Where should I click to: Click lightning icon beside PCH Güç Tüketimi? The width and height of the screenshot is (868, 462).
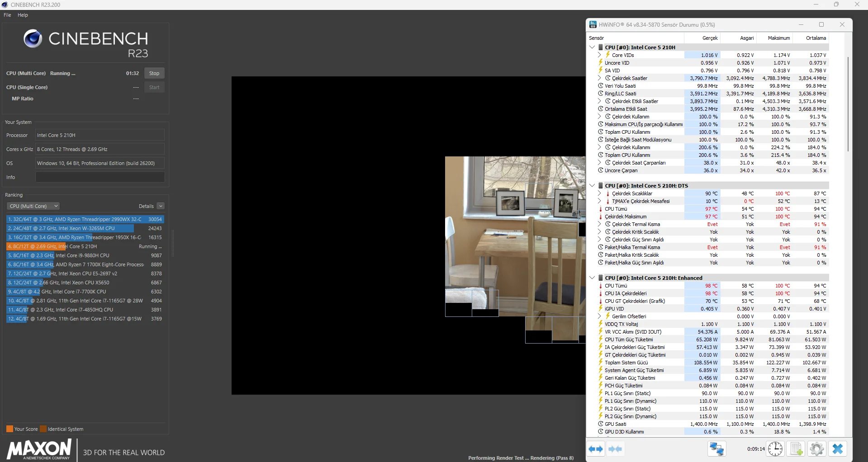601,386
